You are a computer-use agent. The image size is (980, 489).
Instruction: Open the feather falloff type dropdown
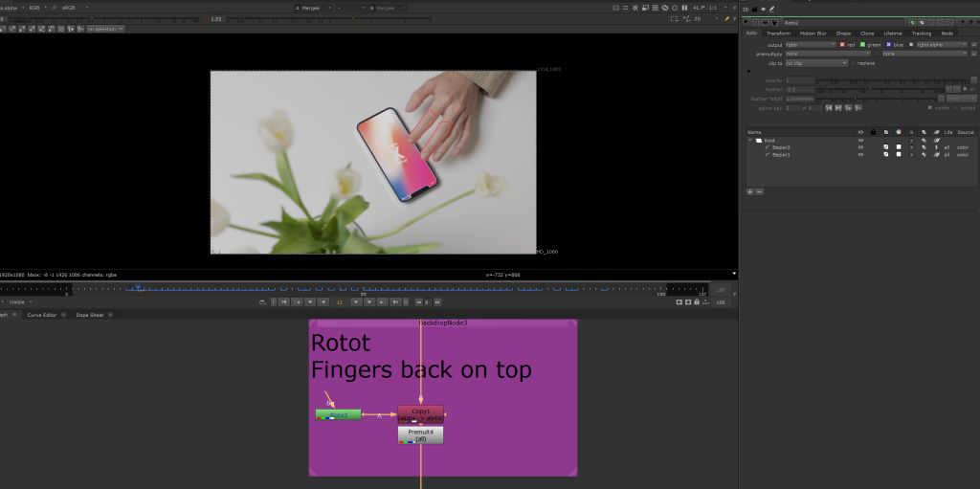[961, 99]
